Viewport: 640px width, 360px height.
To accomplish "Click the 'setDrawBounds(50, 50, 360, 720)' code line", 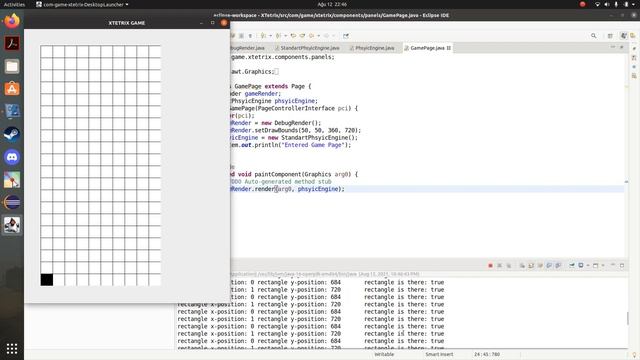I will (x=296, y=131).
